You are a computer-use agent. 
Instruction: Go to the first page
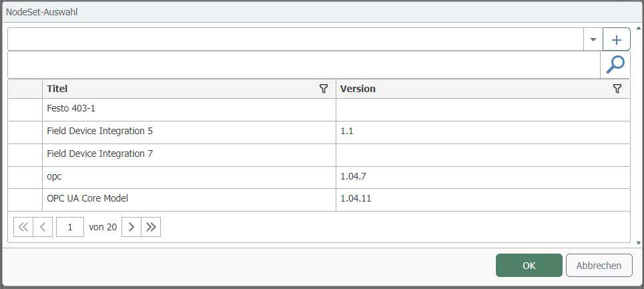(x=23, y=227)
